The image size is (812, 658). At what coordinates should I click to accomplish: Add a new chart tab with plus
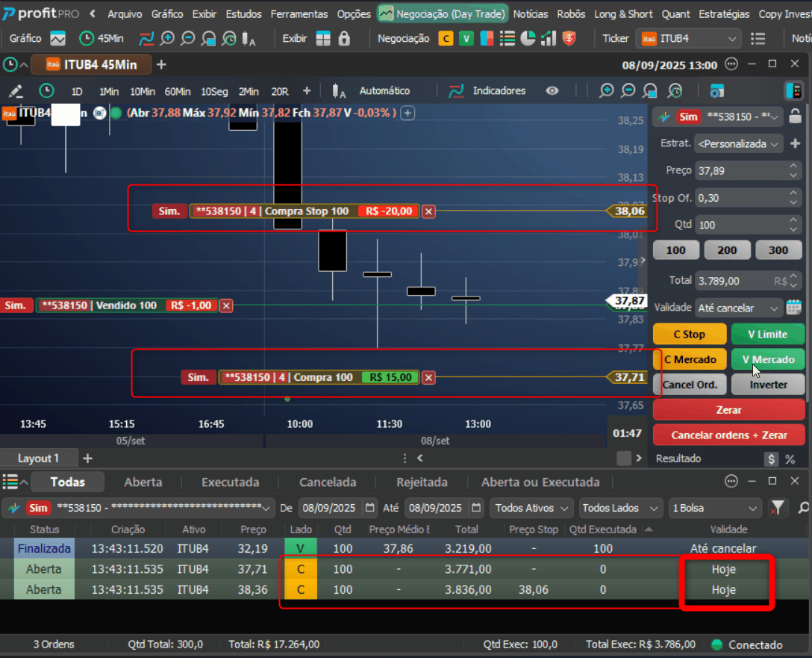click(x=161, y=65)
